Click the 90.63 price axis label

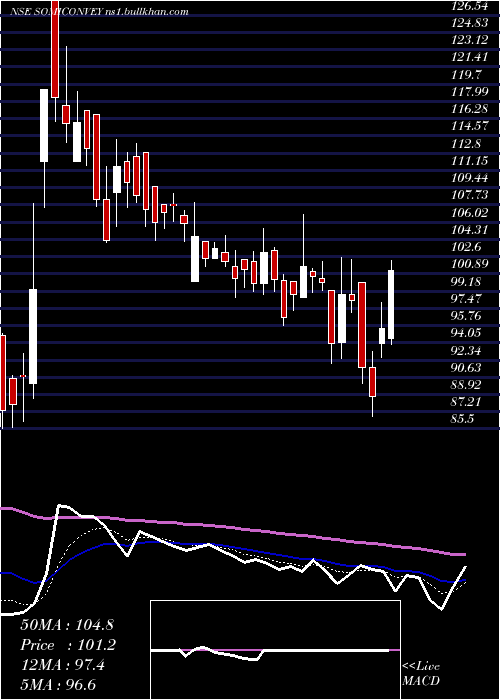(x=466, y=367)
